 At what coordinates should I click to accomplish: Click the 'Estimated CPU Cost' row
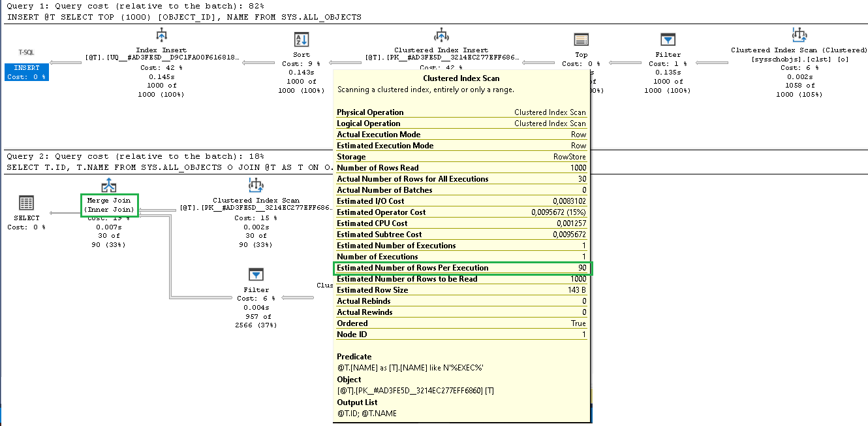coord(461,223)
